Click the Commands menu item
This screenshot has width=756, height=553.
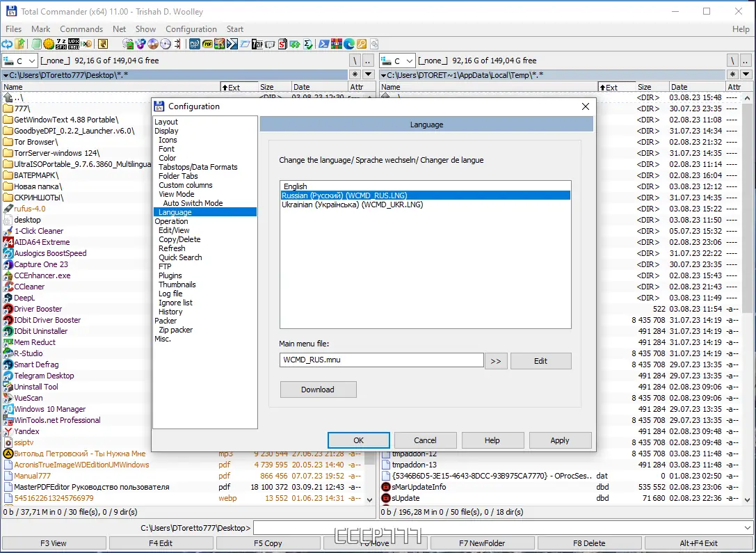click(x=81, y=29)
